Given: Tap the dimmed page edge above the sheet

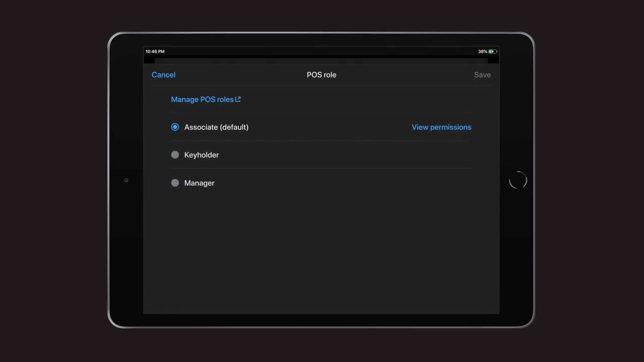Looking at the screenshot, I should (x=321, y=61).
